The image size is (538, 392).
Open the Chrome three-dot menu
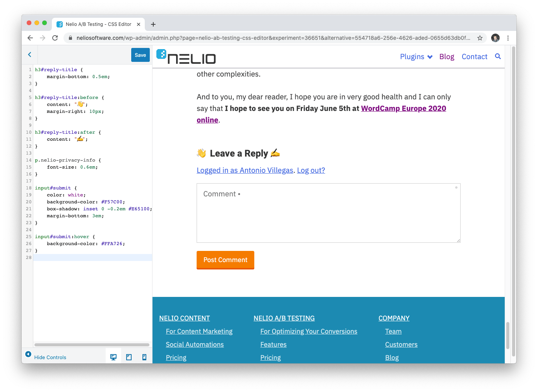[x=508, y=38]
